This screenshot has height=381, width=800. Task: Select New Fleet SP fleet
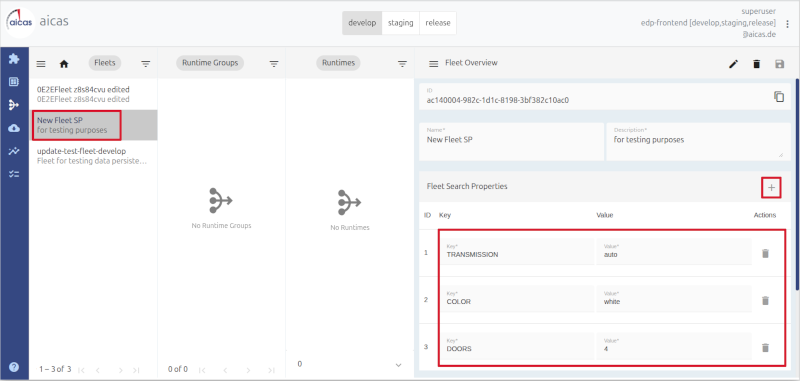click(93, 125)
